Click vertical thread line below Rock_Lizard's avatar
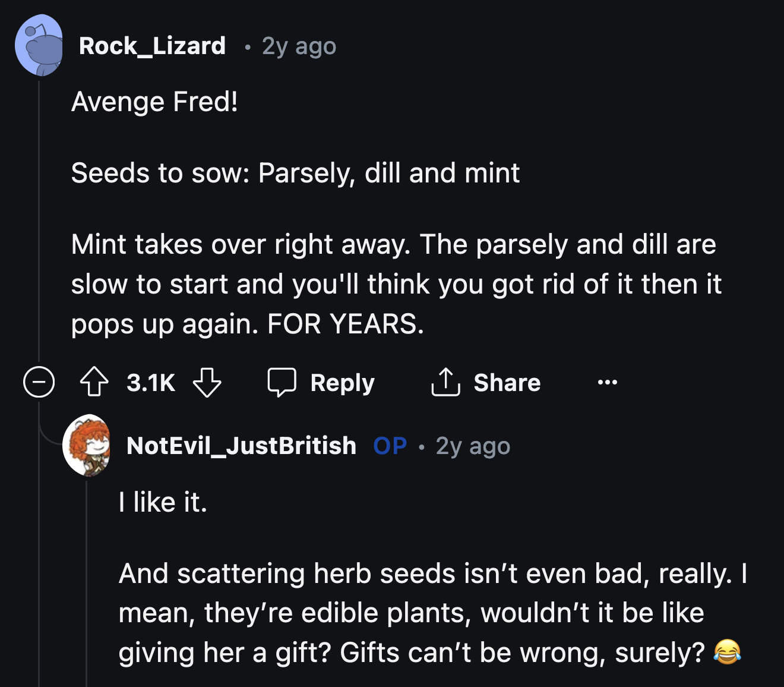784x687 pixels. pos(39,220)
